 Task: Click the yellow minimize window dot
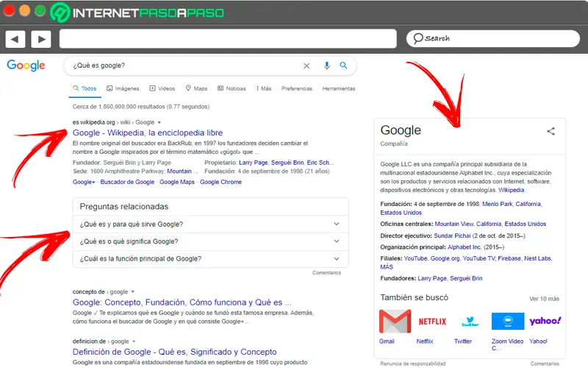tap(24, 10)
